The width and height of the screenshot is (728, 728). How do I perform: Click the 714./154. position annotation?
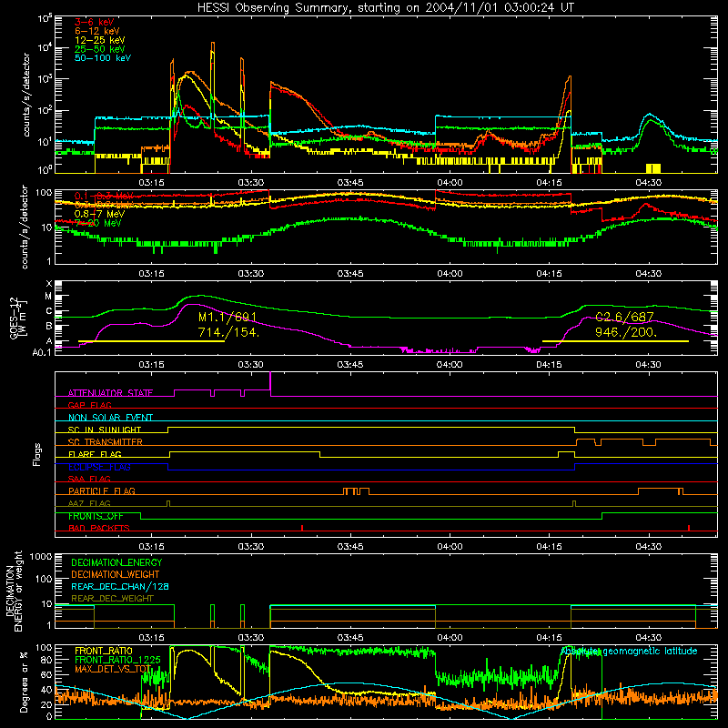point(228,332)
